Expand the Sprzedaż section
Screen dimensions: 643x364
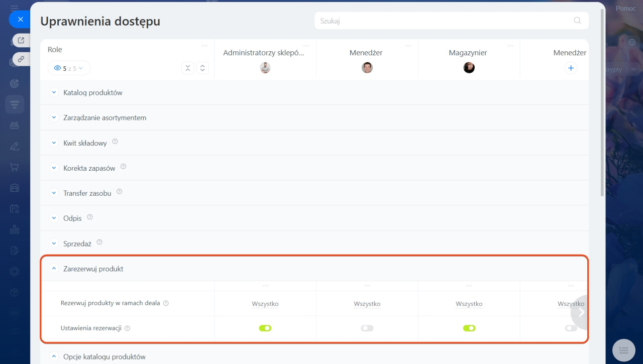[54, 244]
